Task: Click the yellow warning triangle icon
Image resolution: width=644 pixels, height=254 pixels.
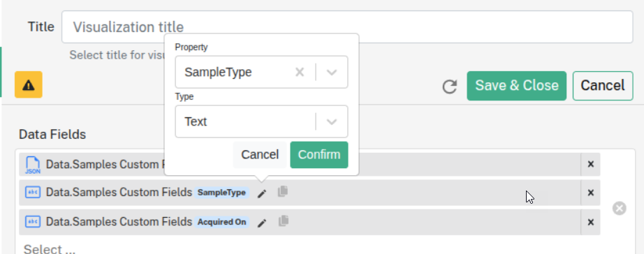Action: click(x=29, y=85)
